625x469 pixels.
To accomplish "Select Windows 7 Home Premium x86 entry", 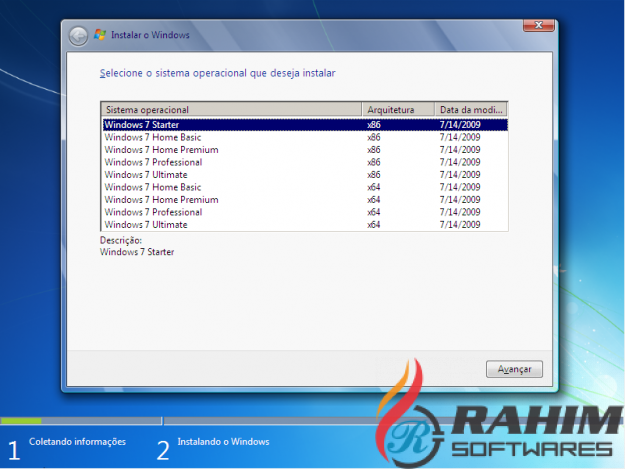I will click(305, 150).
